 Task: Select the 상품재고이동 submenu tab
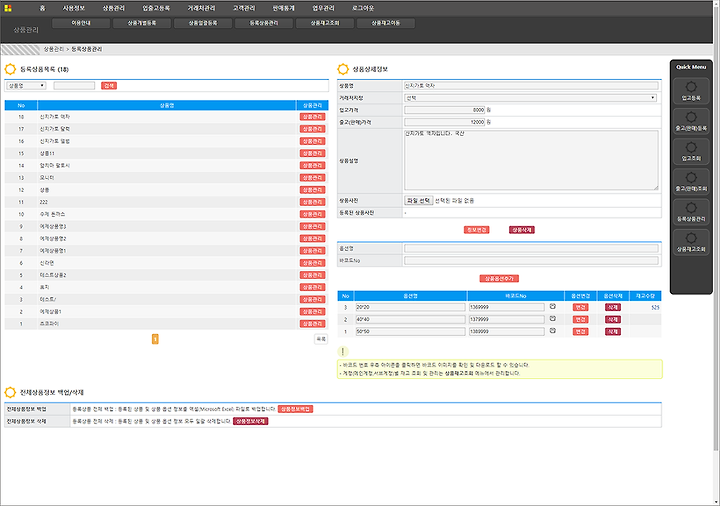point(386,23)
